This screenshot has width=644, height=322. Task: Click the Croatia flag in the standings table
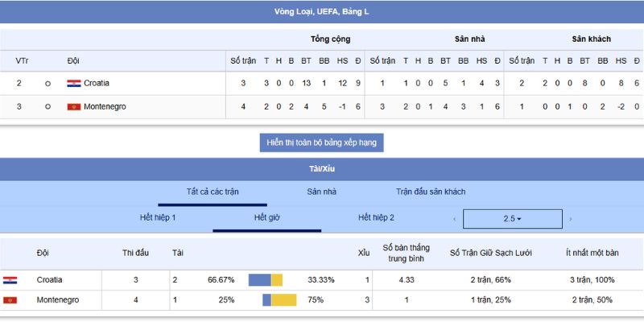(x=73, y=83)
